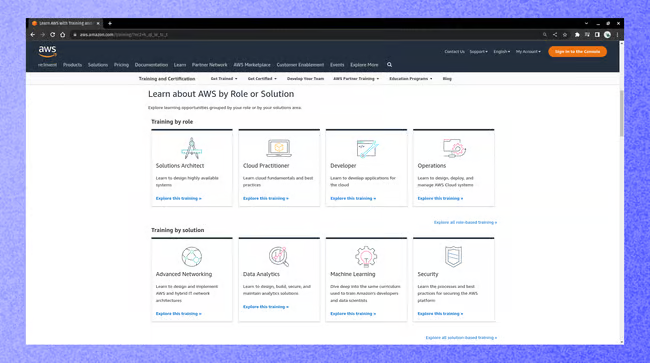
Task: Click the Data Analytics magnifier icon
Action: (279, 257)
